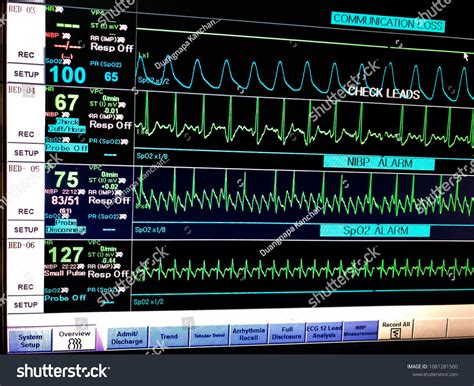Open ECG 12 Lead Analysis
This screenshot has width=474, height=386.
[x=324, y=332]
